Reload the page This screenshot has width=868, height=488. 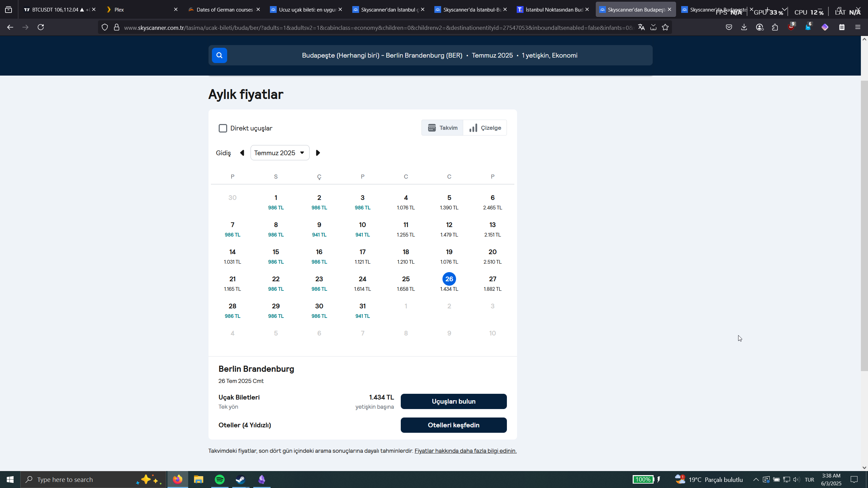(x=41, y=27)
